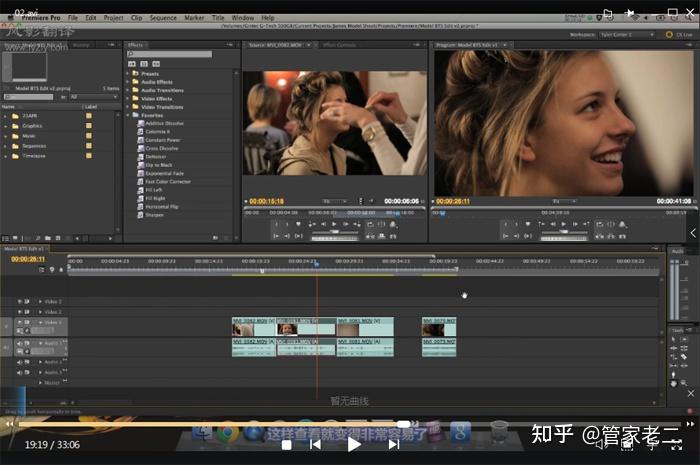Select the Cross Dissolve effect
The width and height of the screenshot is (700, 465).
(162, 148)
